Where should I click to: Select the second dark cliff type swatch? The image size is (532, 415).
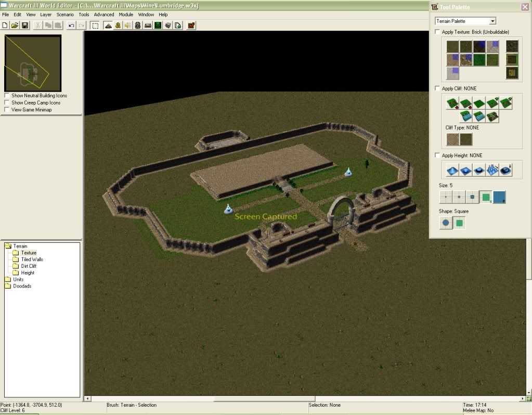(466, 139)
